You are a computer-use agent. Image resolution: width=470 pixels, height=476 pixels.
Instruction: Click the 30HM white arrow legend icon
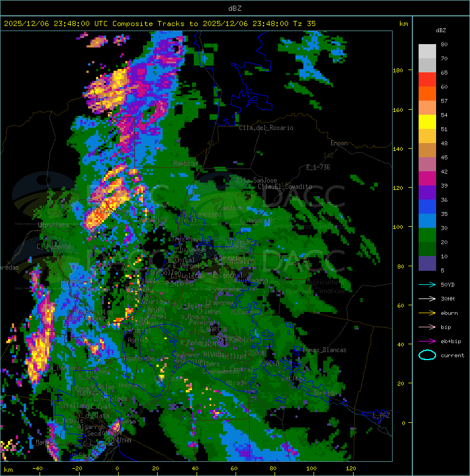[427, 298]
